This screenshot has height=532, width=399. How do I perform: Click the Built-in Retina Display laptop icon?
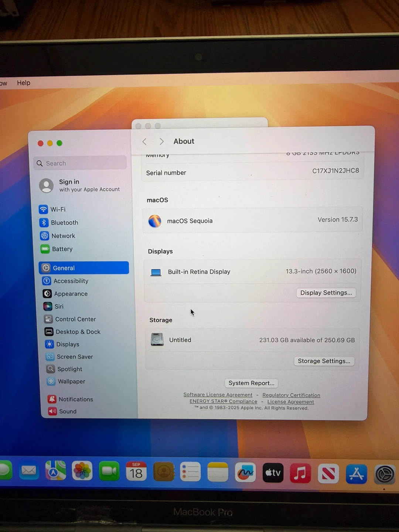pos(156,272)
